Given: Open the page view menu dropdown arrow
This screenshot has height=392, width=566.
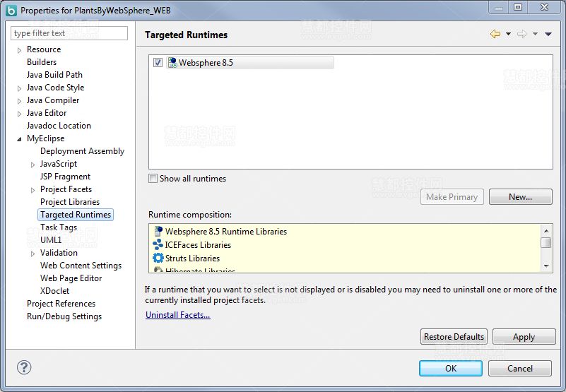Looking at the screenshot, I should click(x=548, y=34).
